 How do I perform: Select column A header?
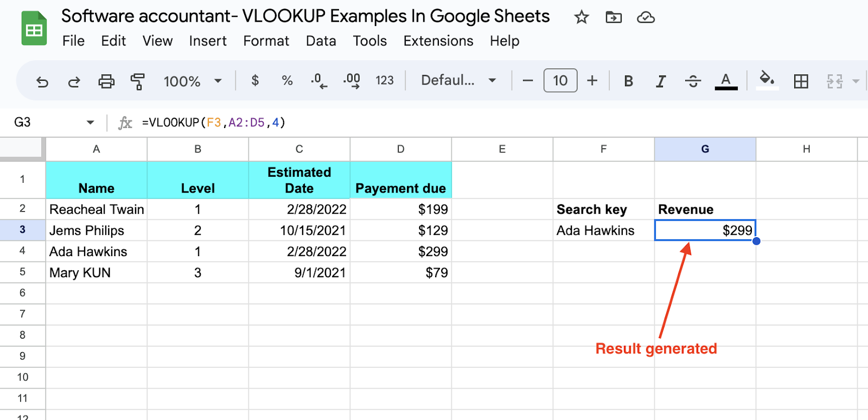(x=96, y=149)
